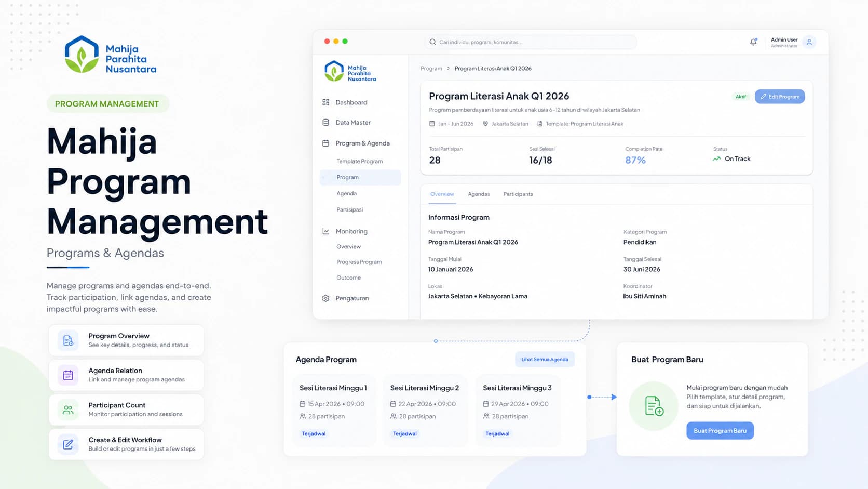The width and height of the screenshot is (868, 489).
Task: Click calendar icon beside Jan - Jun 2026
Action: [432, 124]
